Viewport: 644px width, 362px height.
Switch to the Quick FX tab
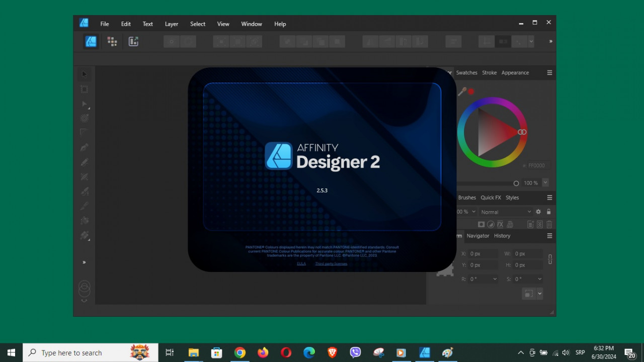[491, 198]
